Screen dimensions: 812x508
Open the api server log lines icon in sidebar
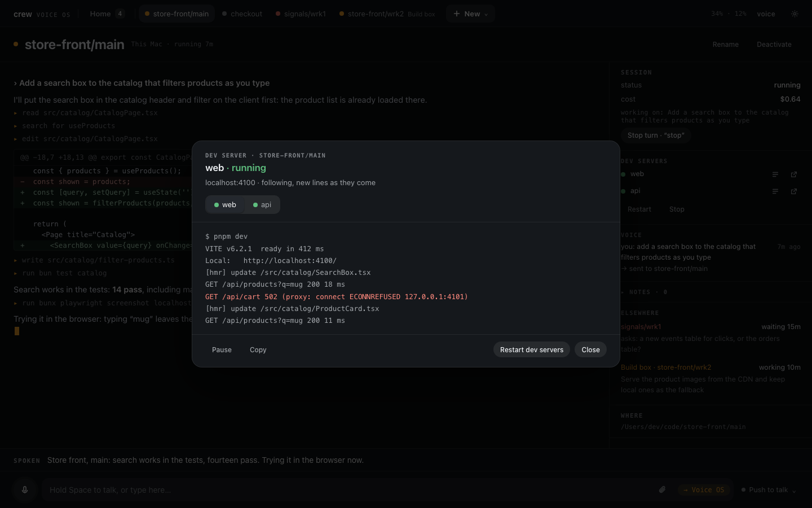coord(775,191)
